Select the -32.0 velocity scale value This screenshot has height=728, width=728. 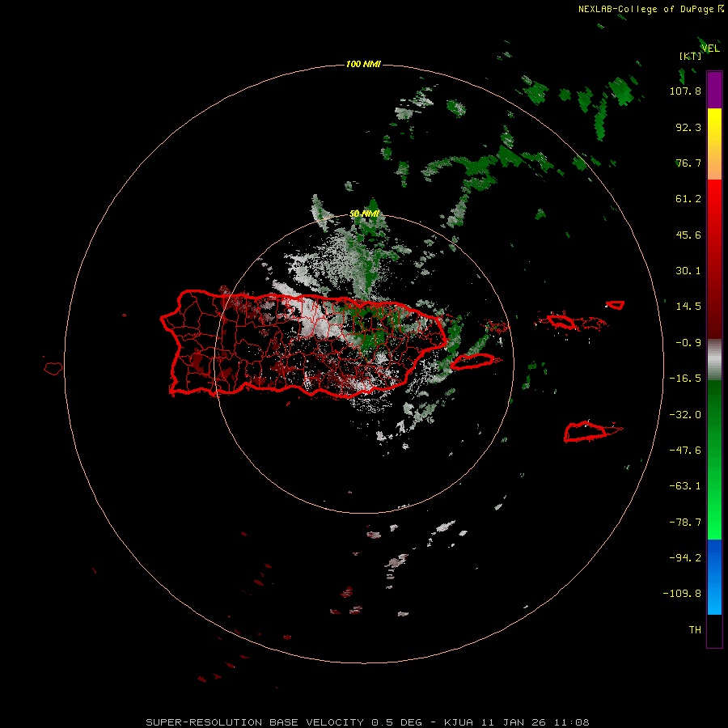[x=685, y=415]
